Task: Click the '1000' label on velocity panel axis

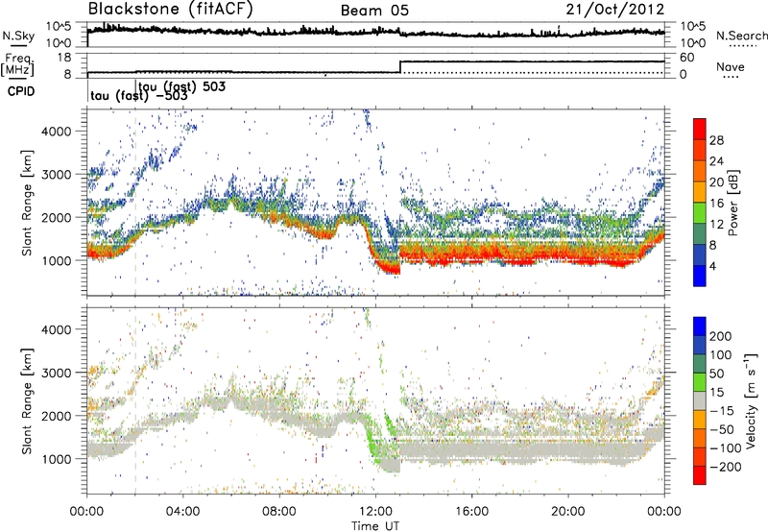Action: point(56,459)
